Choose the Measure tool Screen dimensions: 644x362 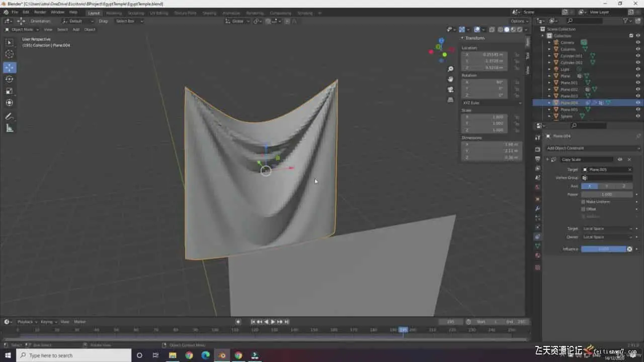pos(10,128)
